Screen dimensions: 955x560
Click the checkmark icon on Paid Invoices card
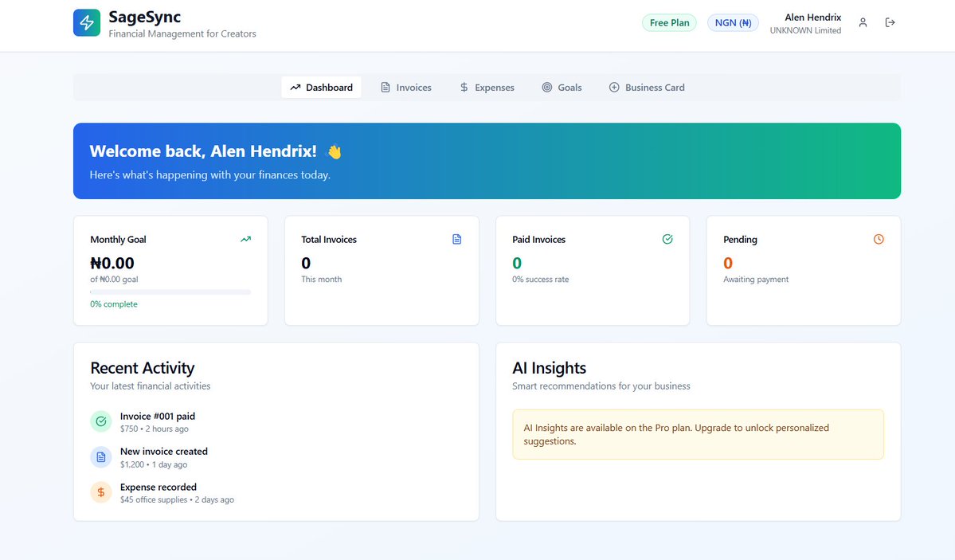pyautogui.click(x=667, y=239)
